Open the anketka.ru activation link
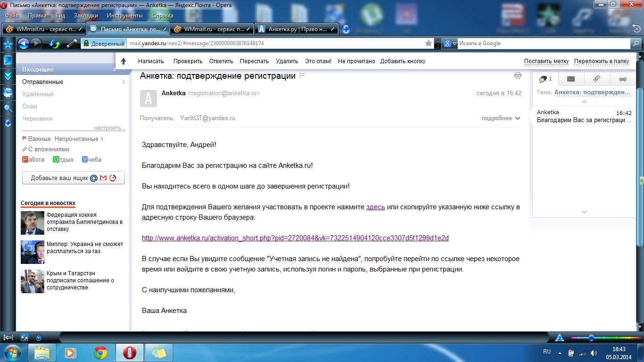This screenshot has width=644, height=362. tap(295, 238)
